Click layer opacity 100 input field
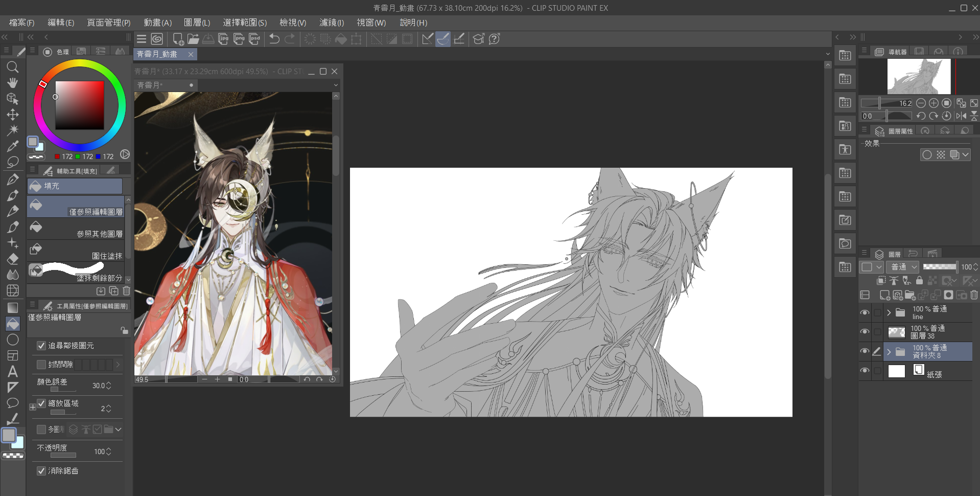The height and width of the screenshot is (496, 980). [966, 267]
